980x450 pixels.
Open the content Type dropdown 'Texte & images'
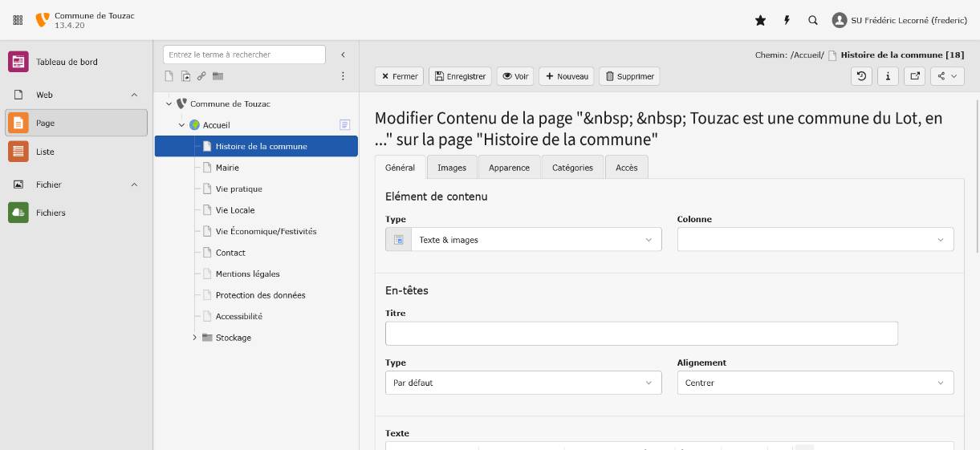535,240
